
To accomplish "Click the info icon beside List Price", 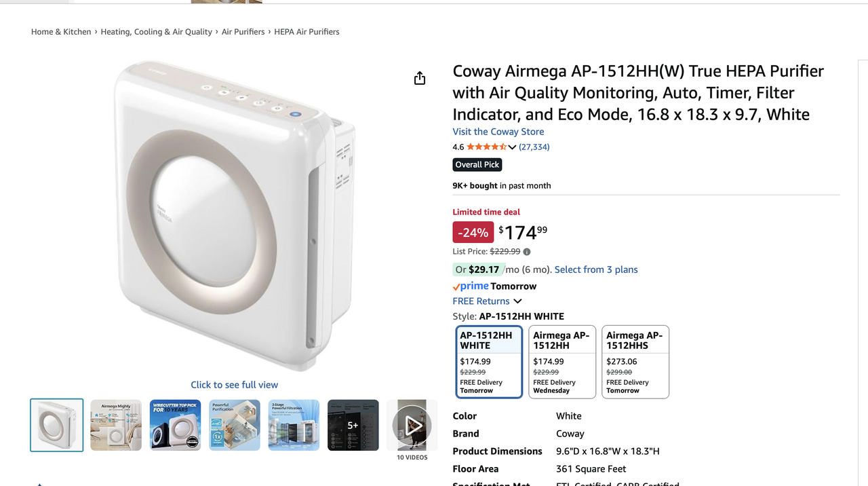I will coord(527,252).
